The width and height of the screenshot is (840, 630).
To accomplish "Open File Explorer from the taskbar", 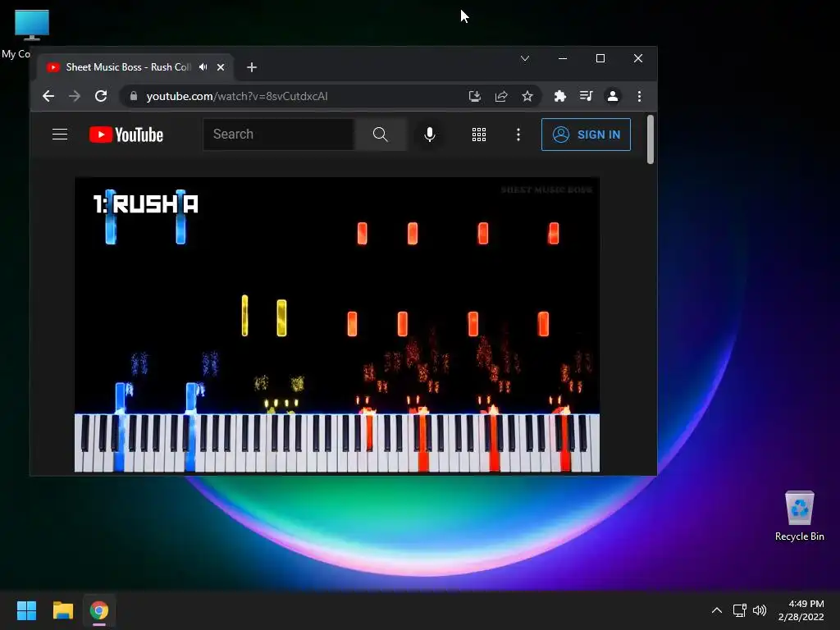I will pos(62,610).
